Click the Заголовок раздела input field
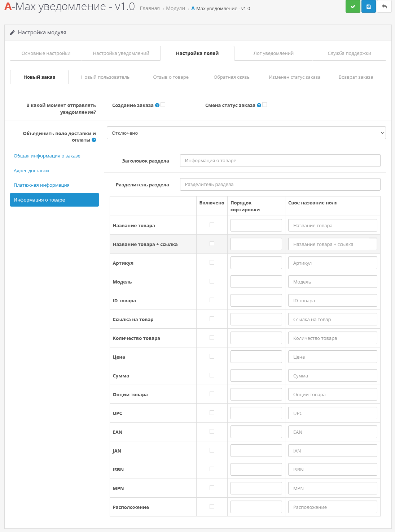The width and height of the screenshot is (395, 532). tap(280, 161)
